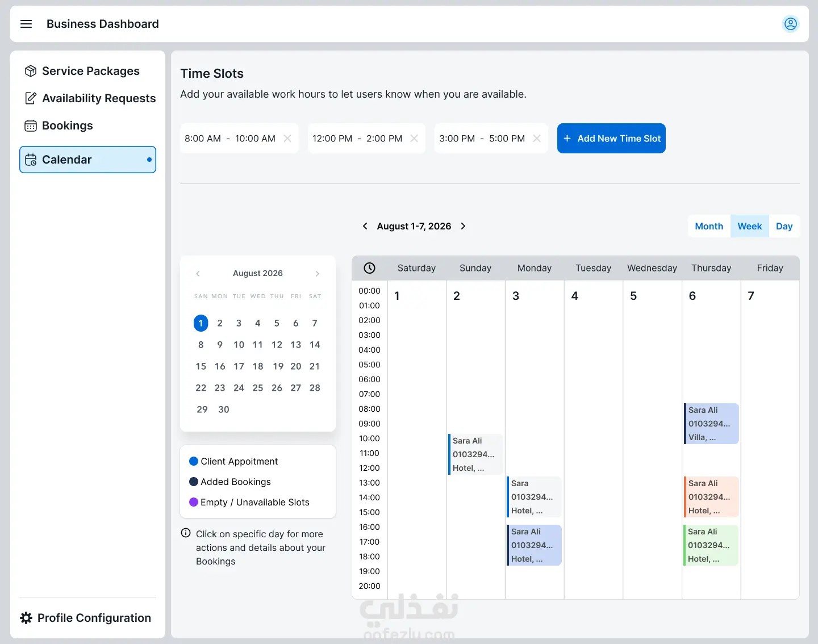The image size is (818, 644).
Task: Click the Wednesday column header
Action: click(652, 268)
